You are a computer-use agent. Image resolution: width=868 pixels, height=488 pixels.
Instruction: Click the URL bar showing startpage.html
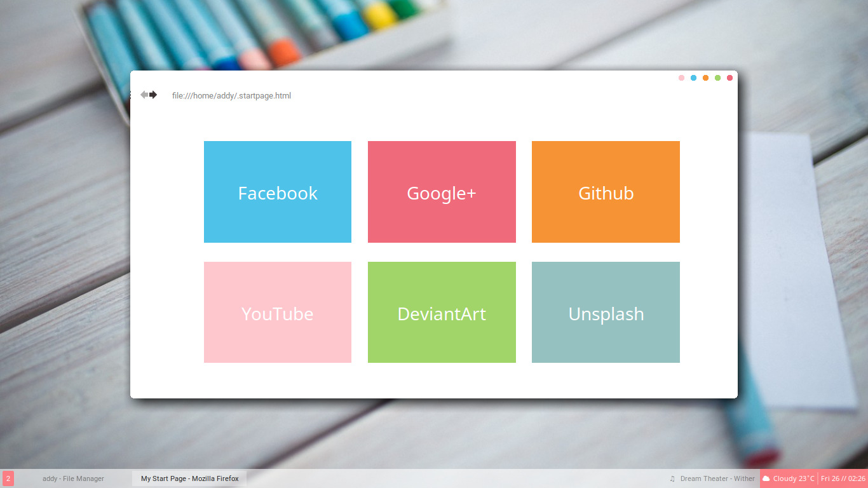(231, 96)
